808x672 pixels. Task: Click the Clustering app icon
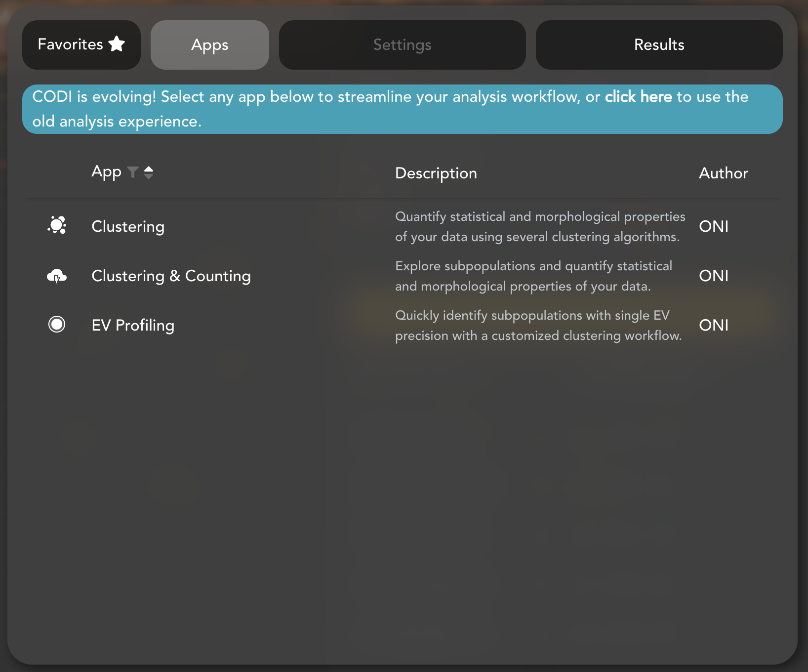coord(57,225)
